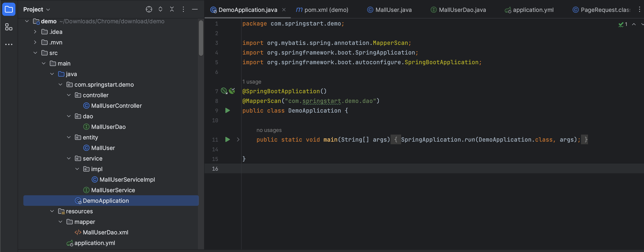Open the Structure tool window icon in left sidebar
Image resolution: width=644 pixels, height=252 pixels.
point(9,27)
